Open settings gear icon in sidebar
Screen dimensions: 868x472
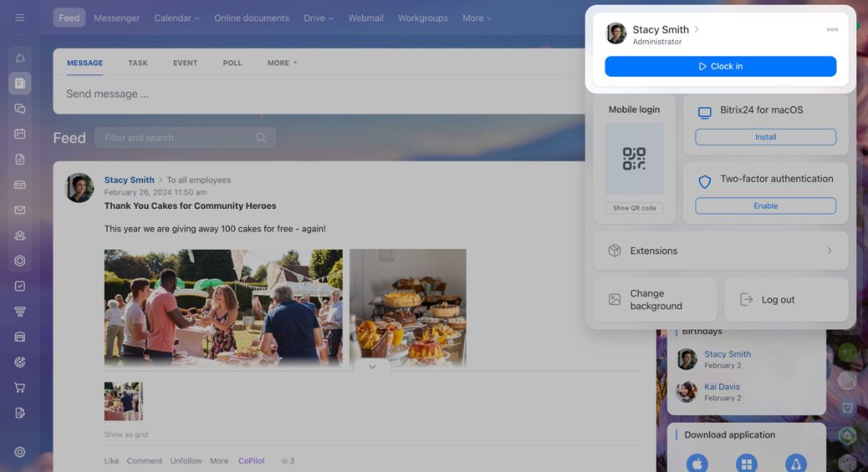click(x=20, y=452)
